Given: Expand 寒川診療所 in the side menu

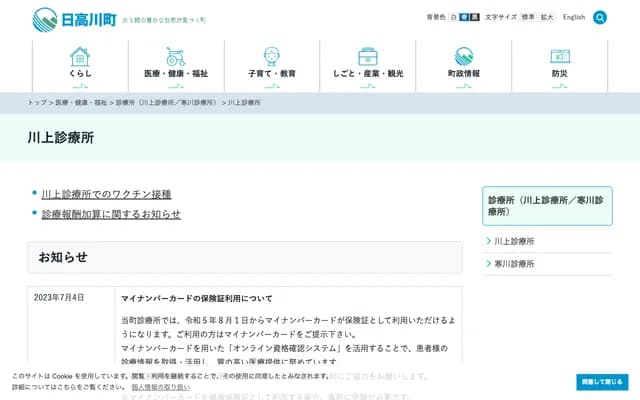Looking at the screenshot, I should click(x=515, y=263).
